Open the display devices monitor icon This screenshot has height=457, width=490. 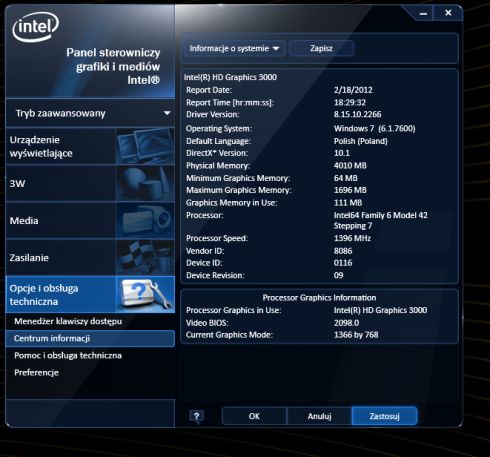pyautogui.click(x=145, y=146)
